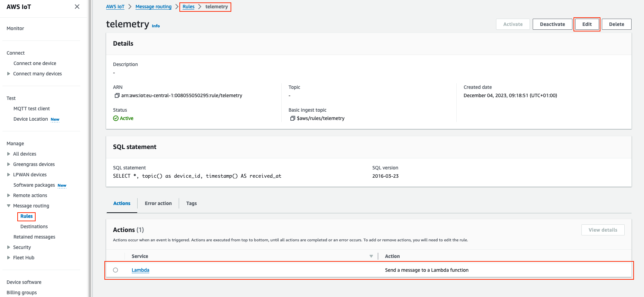Click the Active status text
This screenshot has width=644, height=297.
pyautogui.click(x=127, y=118)
